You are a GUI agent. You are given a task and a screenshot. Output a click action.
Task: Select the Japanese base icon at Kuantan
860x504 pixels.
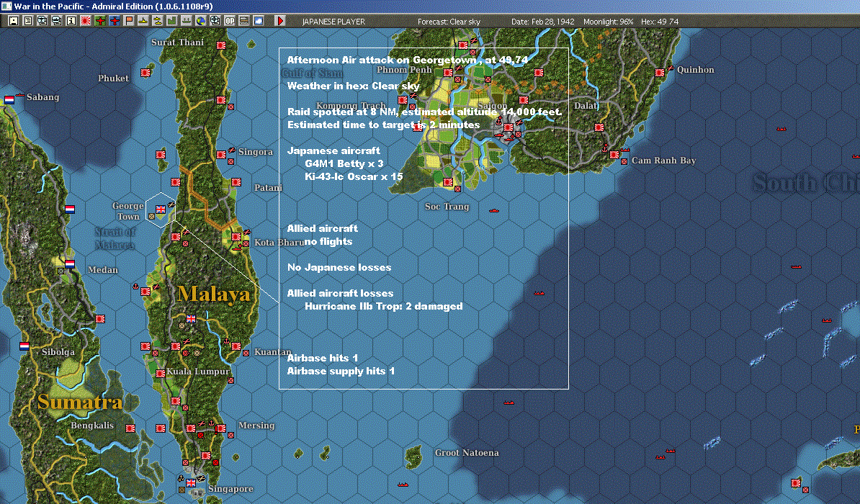click(x=236, y=346)
